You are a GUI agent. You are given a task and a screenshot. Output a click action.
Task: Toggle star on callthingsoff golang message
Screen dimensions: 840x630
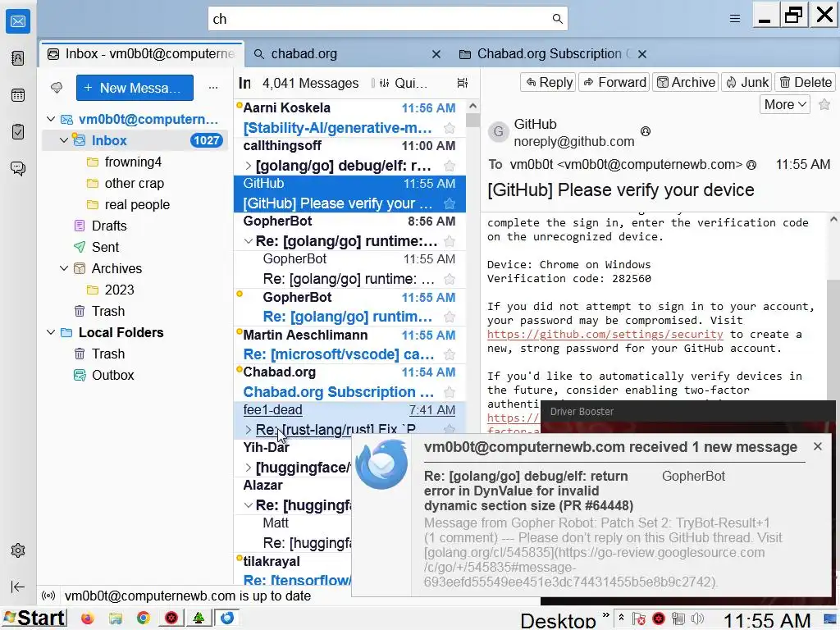(x=450, y=166)
